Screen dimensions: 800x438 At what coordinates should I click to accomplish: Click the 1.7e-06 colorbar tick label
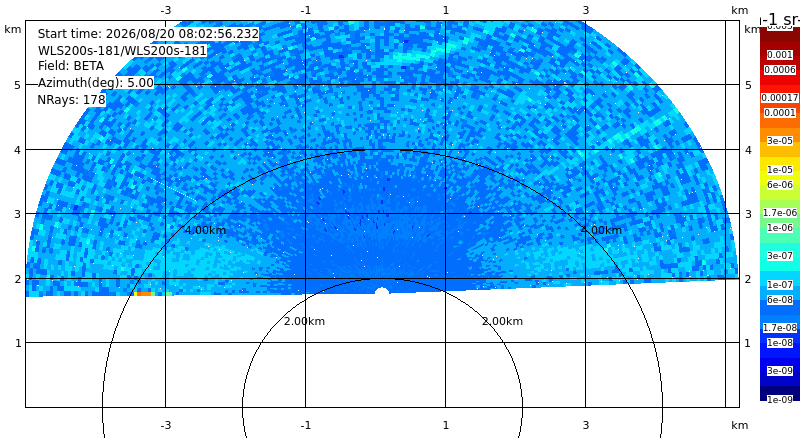click(x=780, y=212)
